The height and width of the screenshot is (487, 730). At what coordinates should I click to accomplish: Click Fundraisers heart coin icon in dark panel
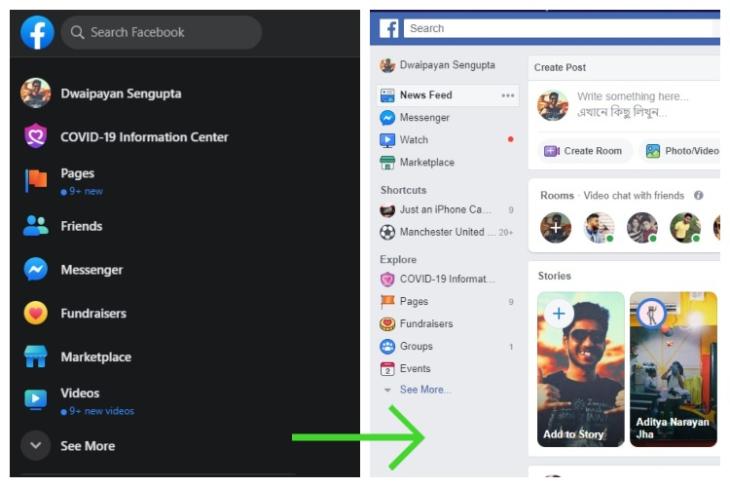(36, 313)
